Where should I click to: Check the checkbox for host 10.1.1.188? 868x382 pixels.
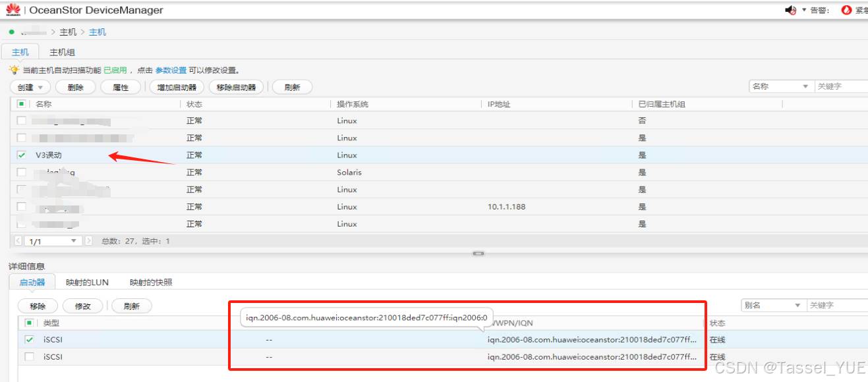click(22, 207)
